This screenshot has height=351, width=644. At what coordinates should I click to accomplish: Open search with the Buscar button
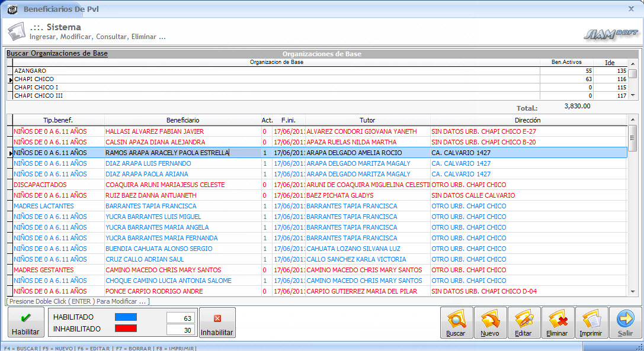click(x=456, y=323)
